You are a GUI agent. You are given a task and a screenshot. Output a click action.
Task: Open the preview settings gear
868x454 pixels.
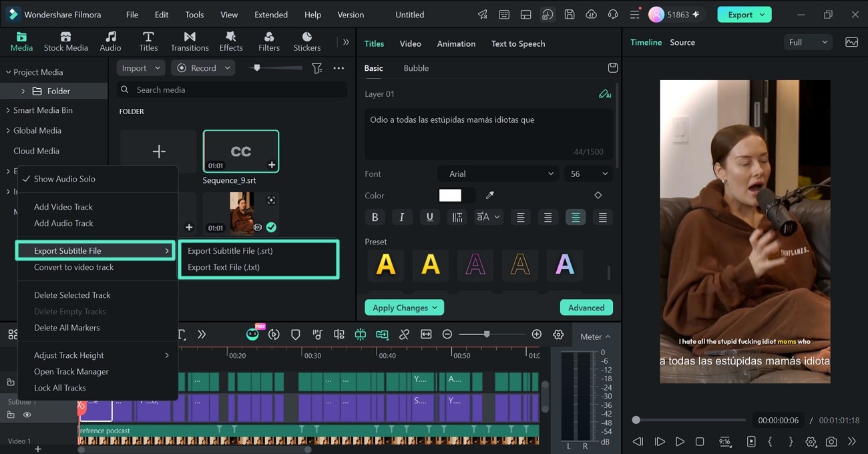tap(811, 441)
